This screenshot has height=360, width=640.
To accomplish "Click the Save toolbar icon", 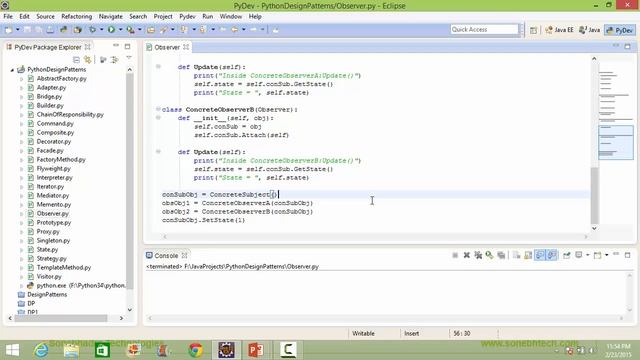I will (x=27, y=30).
